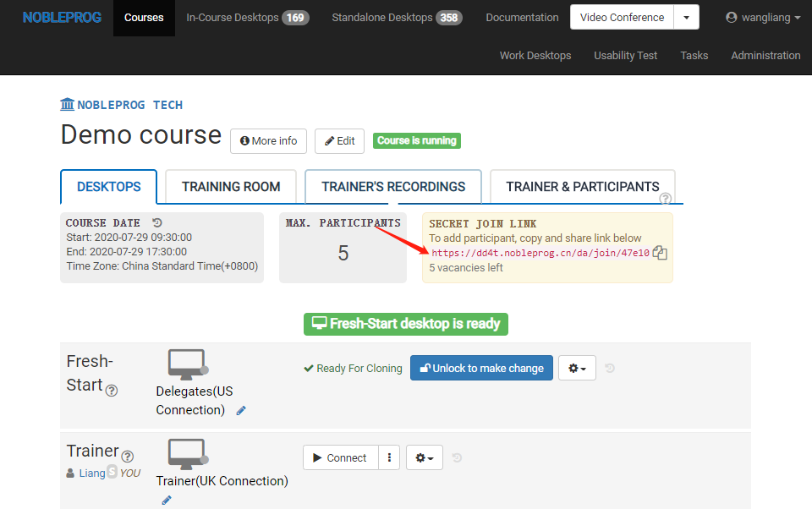Open help icon beside Fresh-Start label
Screen dimensions: 812x509
click(x=112, y=391)
